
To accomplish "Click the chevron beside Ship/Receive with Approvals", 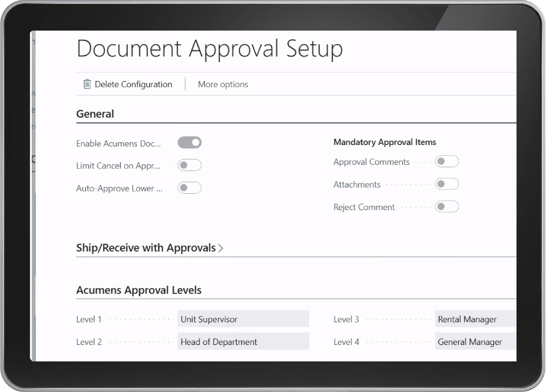I will [x=221, y=248].
